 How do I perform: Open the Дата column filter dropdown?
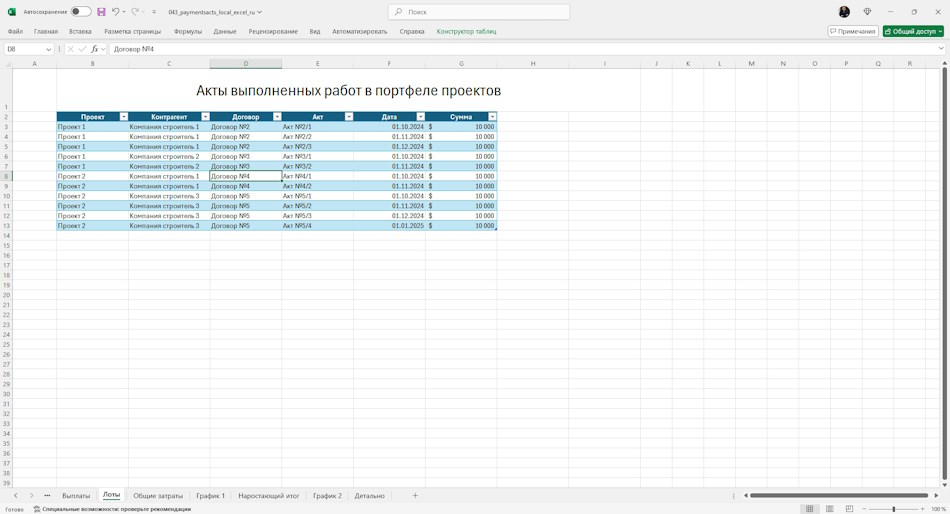(x=420, y=116)
